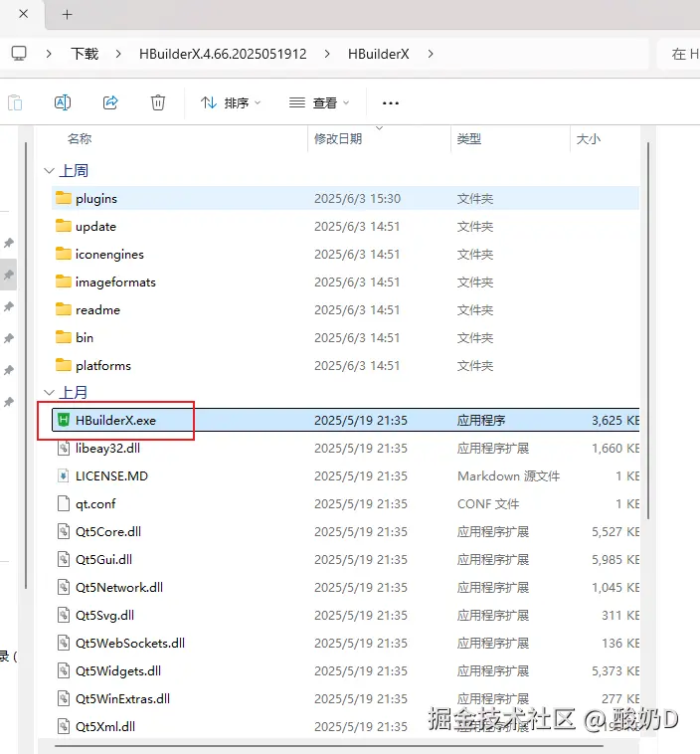
Task: Select the update folder icon
Action: (x=64, y=226)
